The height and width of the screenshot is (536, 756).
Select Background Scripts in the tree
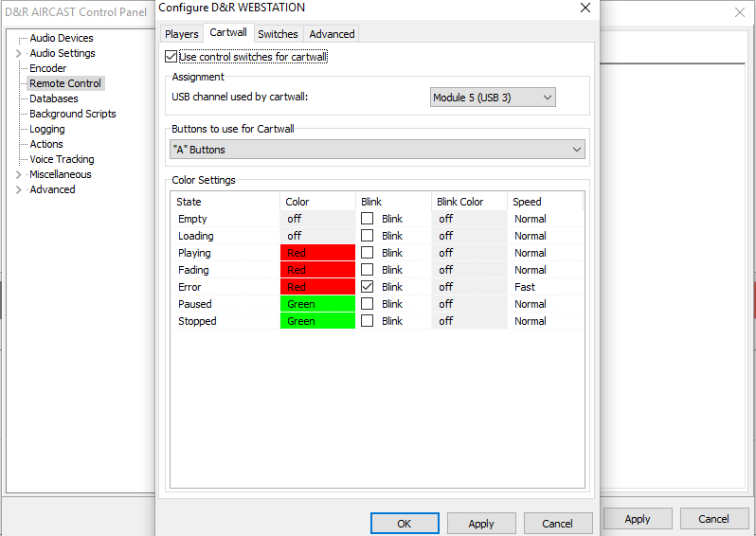pyautogui.click(x=73, y=114)
